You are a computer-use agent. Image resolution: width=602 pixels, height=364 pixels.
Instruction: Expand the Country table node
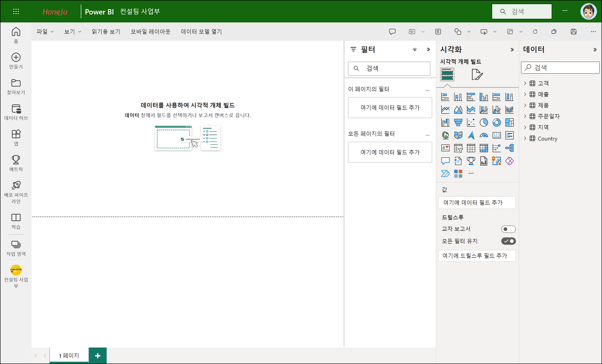click(525, 139)
